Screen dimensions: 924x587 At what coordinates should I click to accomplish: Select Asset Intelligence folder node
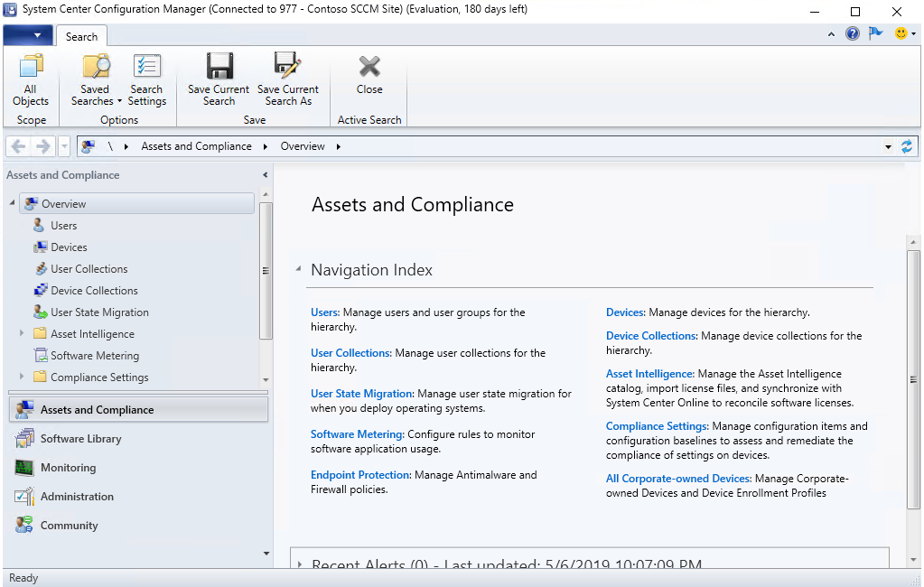(92, 333)
